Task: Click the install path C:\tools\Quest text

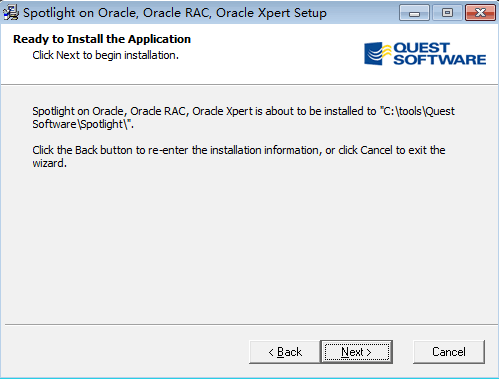Action: point(417,111)
